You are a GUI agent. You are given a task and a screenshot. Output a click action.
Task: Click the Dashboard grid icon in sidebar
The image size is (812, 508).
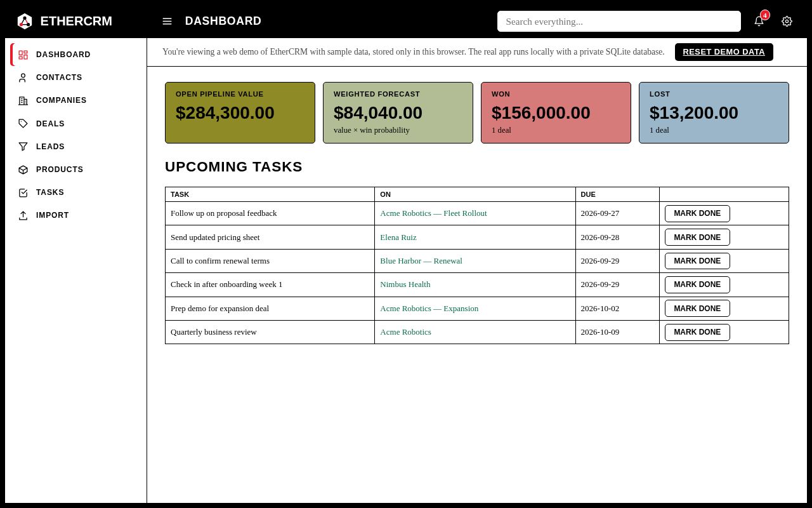(x=23, y=55)
